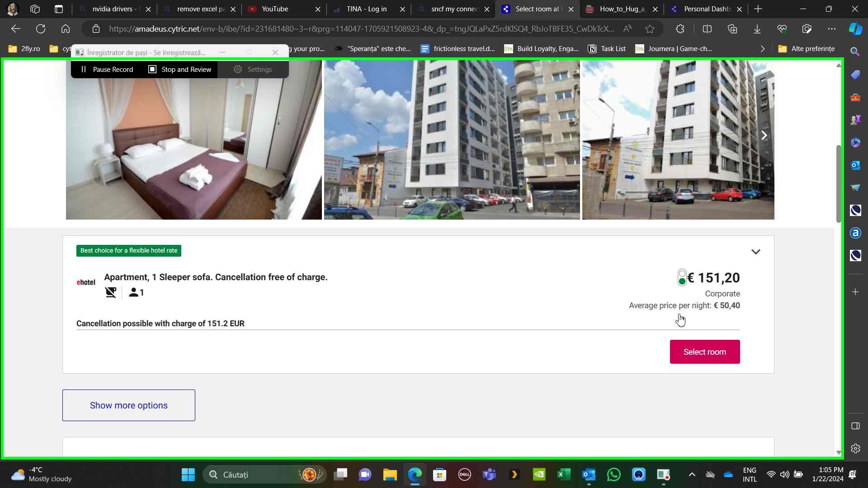Switch to YouTube tab
This screenshot has width=868, height=488.
coord(285,9)
